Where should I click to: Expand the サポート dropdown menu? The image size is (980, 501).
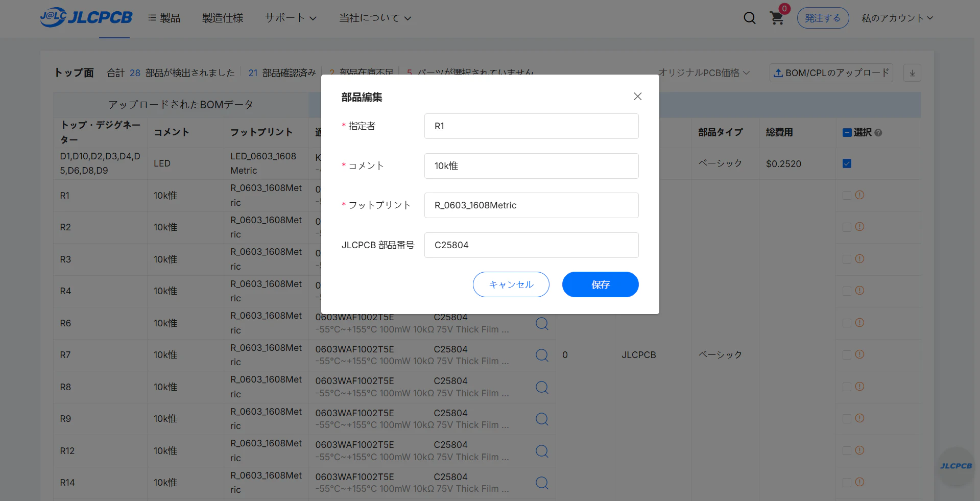point(291,18)
